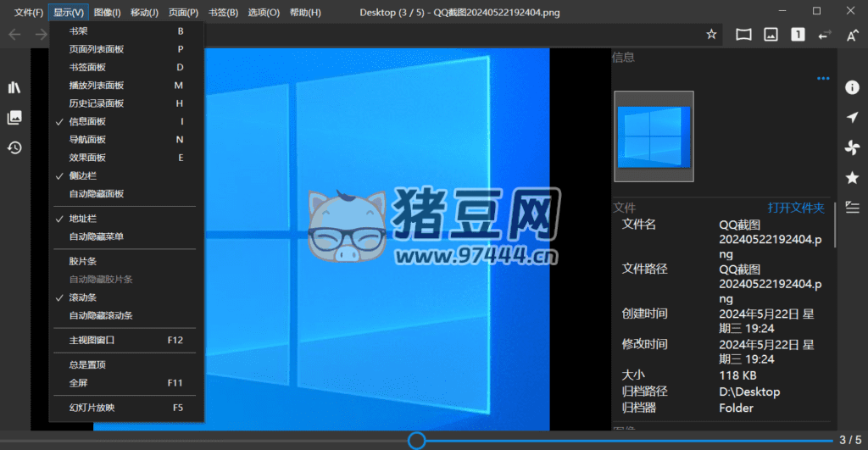The height and width of the screenshot is (450, 868).
Task: Open the playlist icon in right sidebar
Action: click(x=852, y=207)
